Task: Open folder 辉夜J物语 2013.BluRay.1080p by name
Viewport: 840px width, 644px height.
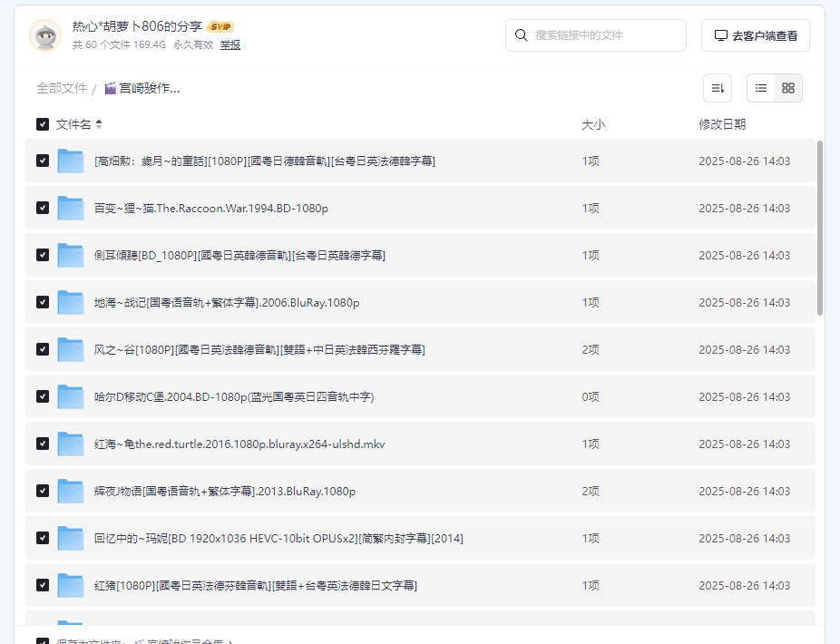Action: [224, 491]
